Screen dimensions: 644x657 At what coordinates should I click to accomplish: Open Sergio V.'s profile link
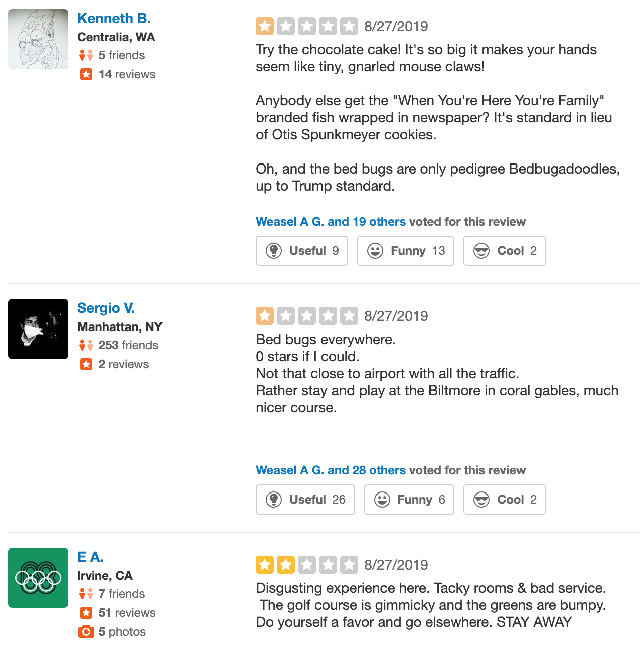[106, 308]
